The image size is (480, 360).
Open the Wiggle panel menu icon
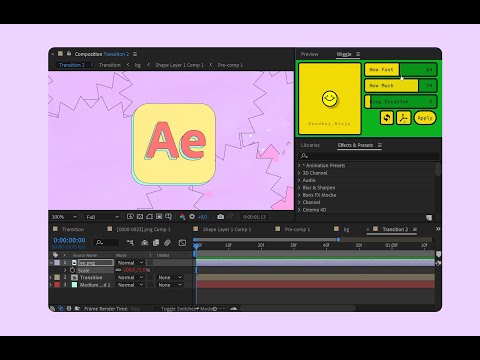[x=358, y=54]
